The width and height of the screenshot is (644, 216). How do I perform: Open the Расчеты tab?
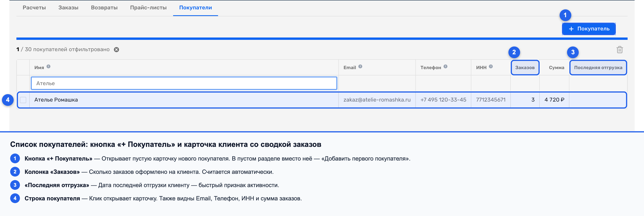point(34,8)
